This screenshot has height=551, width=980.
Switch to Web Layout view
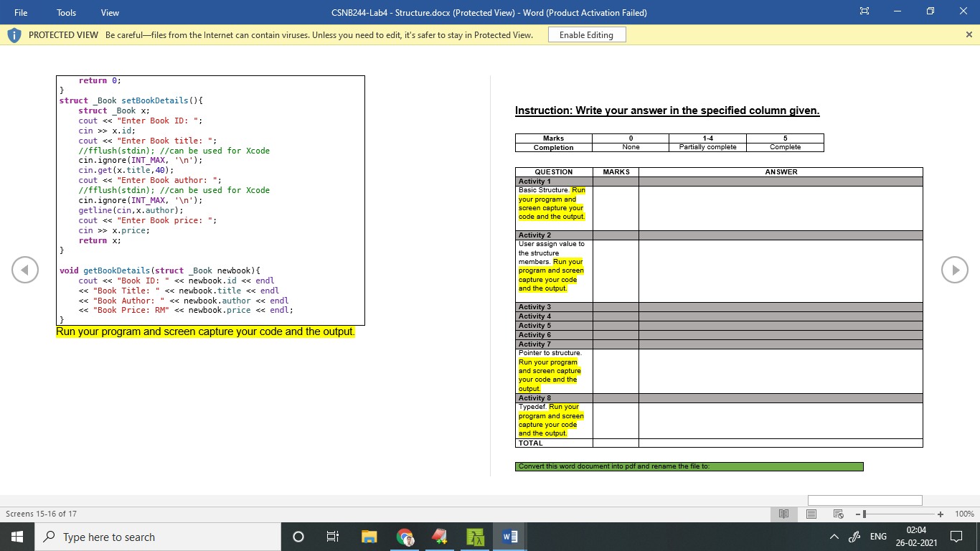[837, 514]
